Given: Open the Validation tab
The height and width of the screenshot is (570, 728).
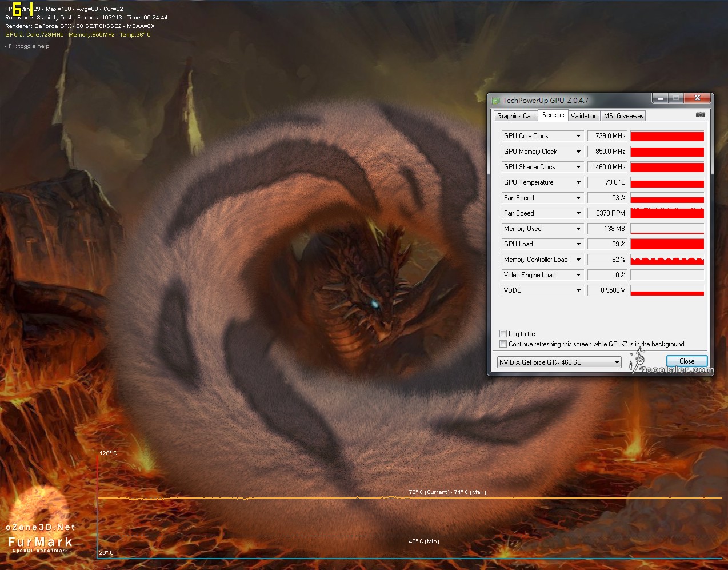Looking at the screenshot, I should coord(584,116).
